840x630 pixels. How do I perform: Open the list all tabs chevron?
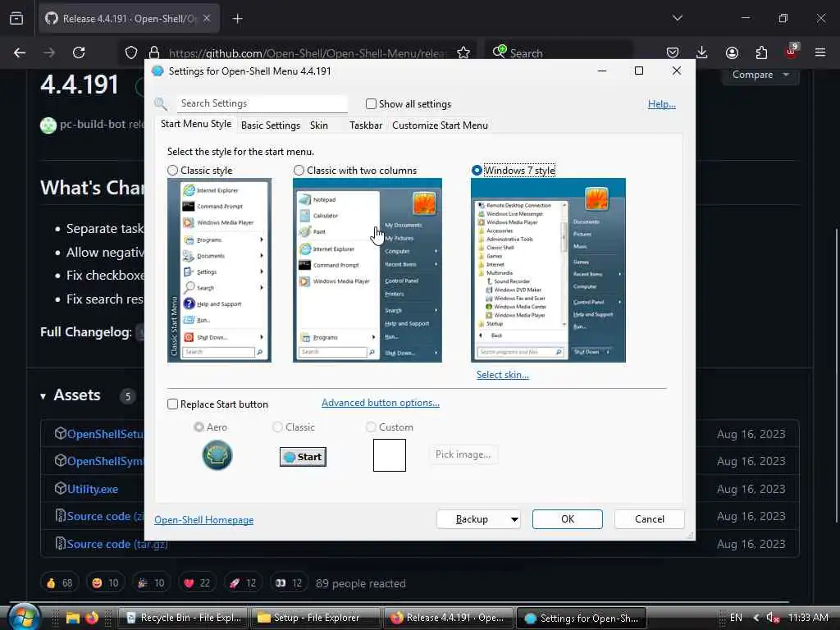coord(677,18)
